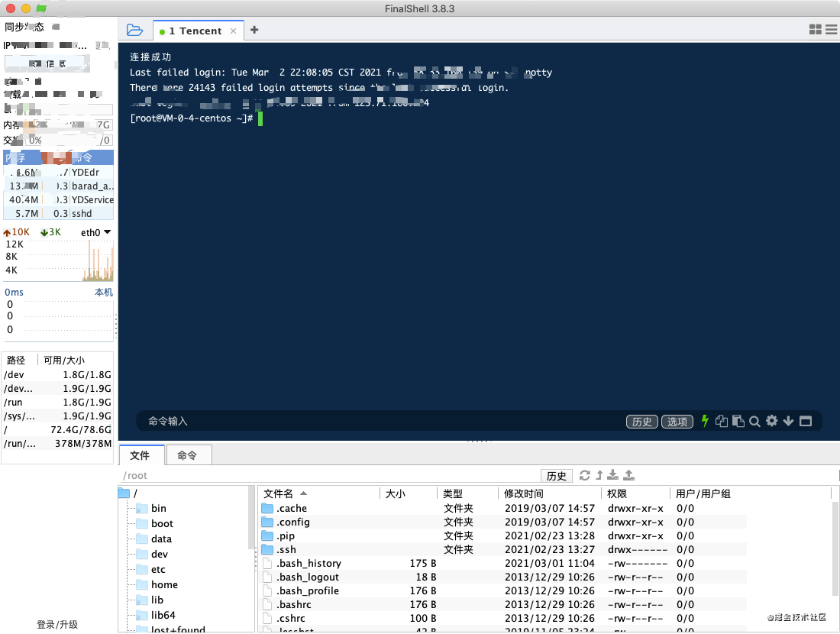Click the terminal 历史 history button
The height and width of the screenshot is (634, 840).
tap(641, 422)
